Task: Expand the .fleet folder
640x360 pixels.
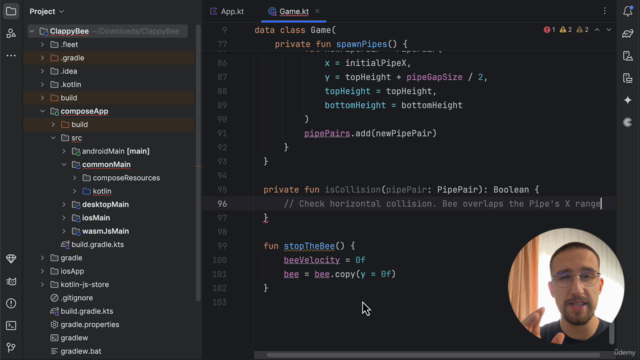Action: 42,44
